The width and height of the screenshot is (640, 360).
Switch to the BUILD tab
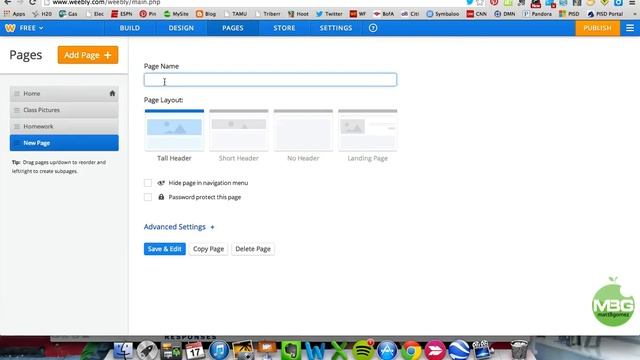[x=130, y=28]
